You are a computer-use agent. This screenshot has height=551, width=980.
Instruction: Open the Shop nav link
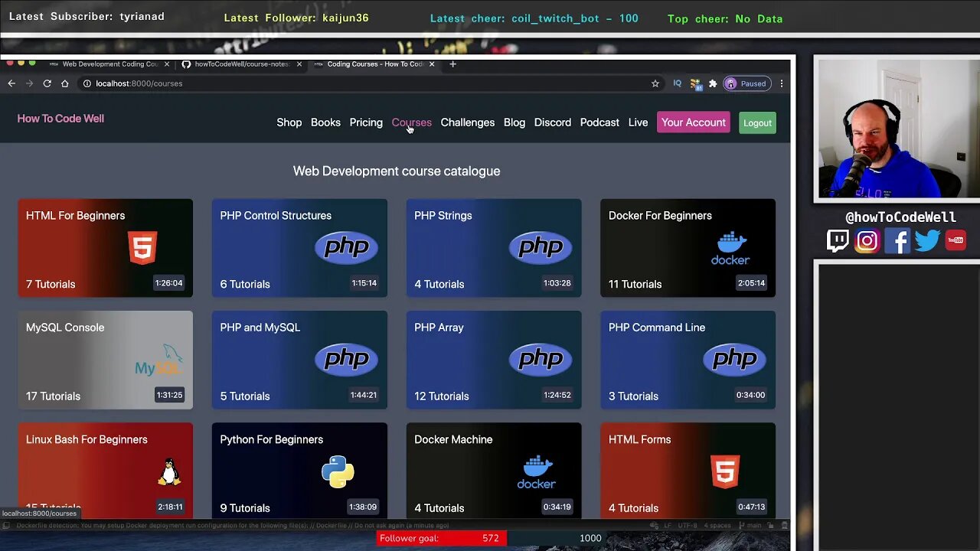(x=289, y=122)
